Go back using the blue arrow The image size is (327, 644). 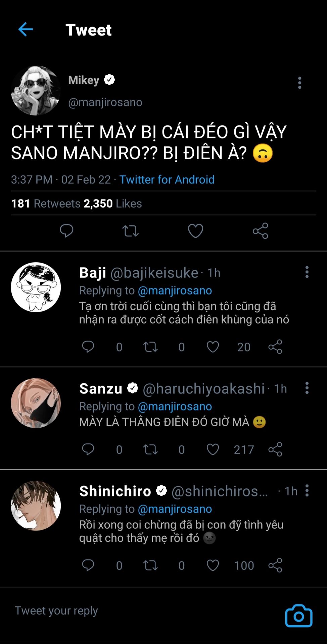tap(26, 30)
